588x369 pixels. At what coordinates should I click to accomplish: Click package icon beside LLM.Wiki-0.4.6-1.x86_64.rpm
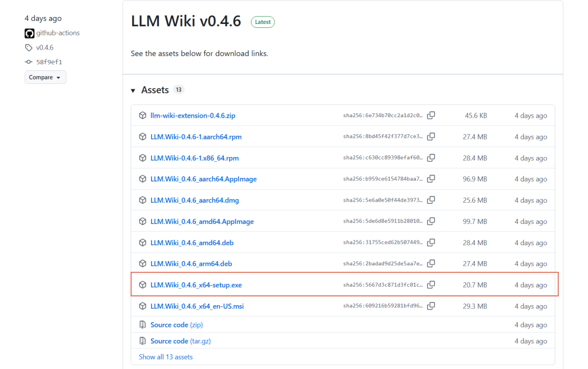tap(143, 158)
